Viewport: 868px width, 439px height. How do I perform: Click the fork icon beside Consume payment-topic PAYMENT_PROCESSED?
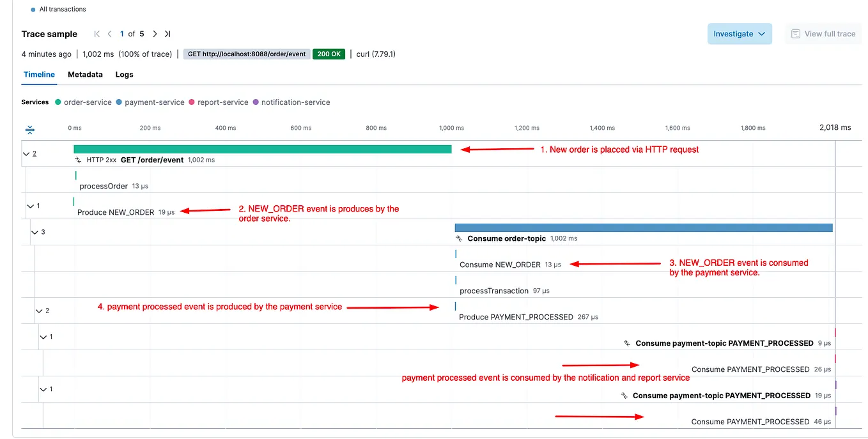pyautogui.click(x=626, y=343)
